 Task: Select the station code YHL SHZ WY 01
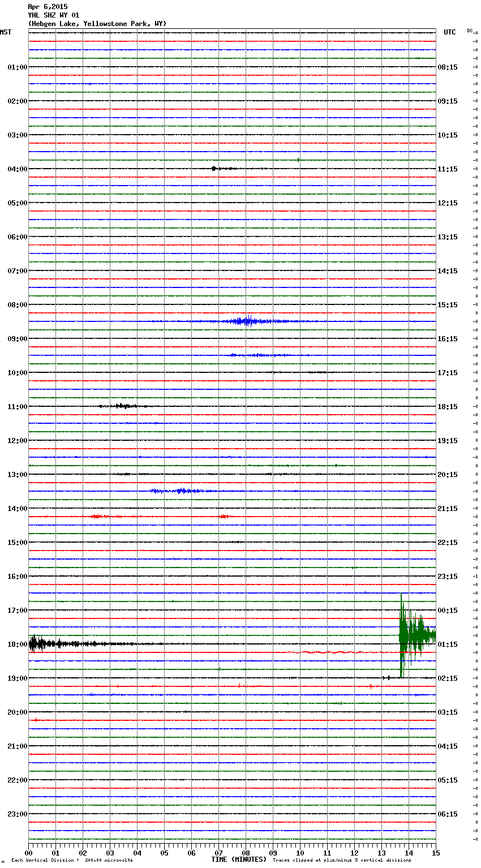[x=54, y=15]
